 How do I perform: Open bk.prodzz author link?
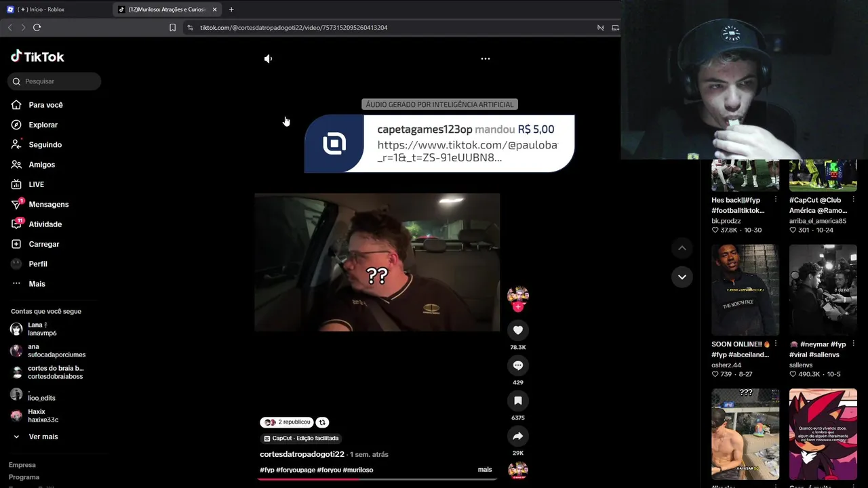726,221
